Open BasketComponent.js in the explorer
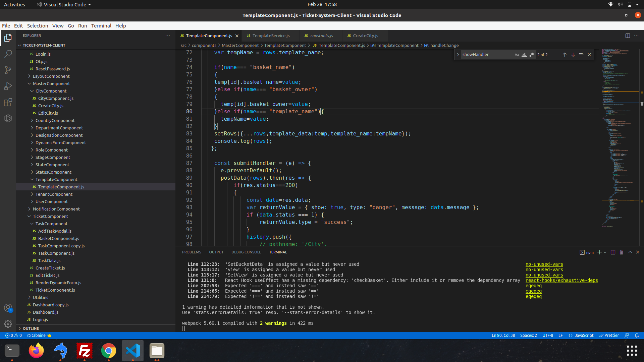 58,239
